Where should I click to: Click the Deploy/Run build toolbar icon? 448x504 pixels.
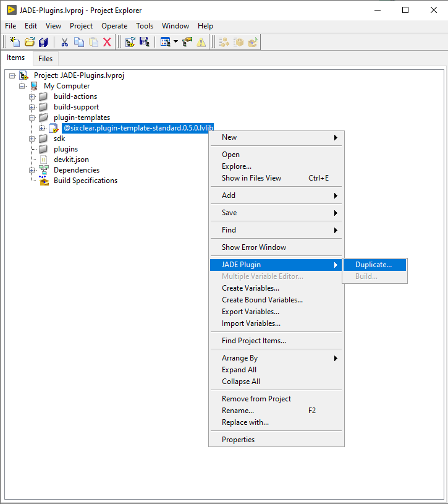point(252,42)
